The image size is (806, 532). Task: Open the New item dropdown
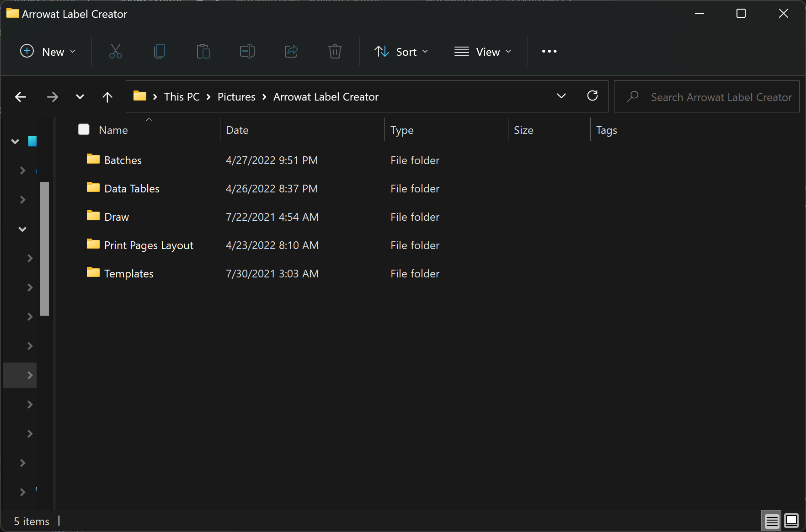click(x=48, y=52)
